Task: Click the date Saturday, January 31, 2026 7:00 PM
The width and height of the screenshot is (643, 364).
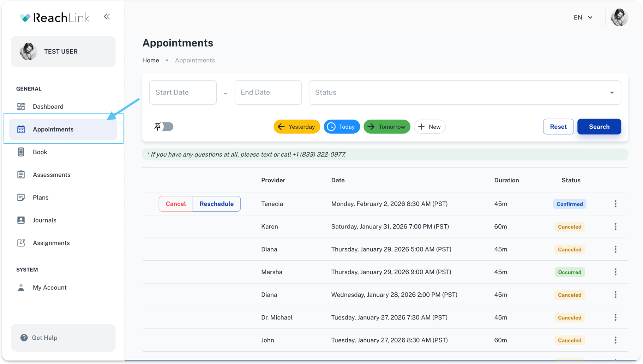Action: point(390,227)
